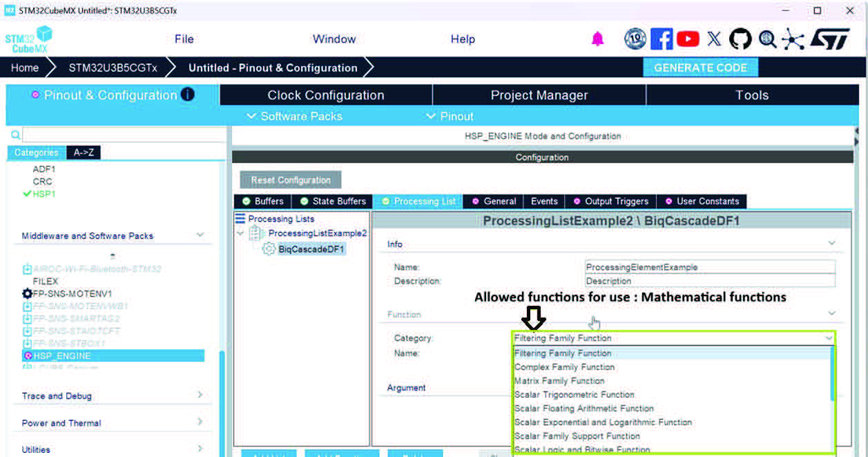Viewport: 868px width, 457px height.
Task: Click the ST 10-year anniversary badge icon
Action: pyautogui.click(x=635, y=39)
